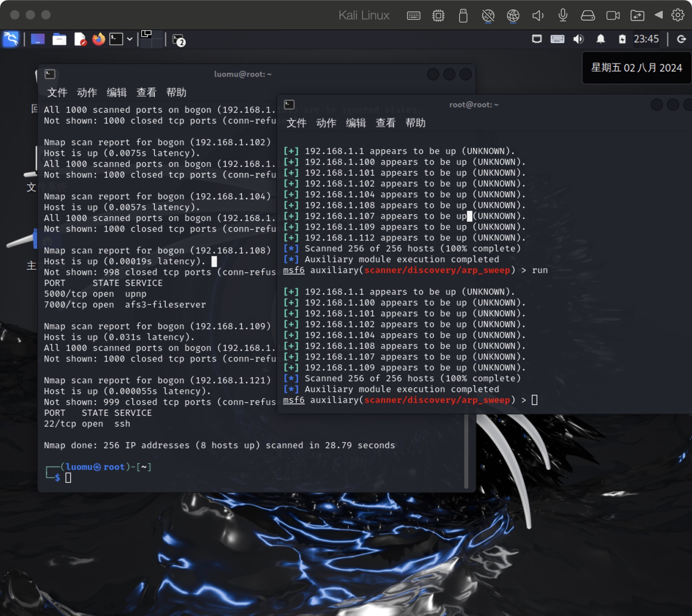Click the '> run' command text
The image size is (692, 616).
(x=534, y=270)
